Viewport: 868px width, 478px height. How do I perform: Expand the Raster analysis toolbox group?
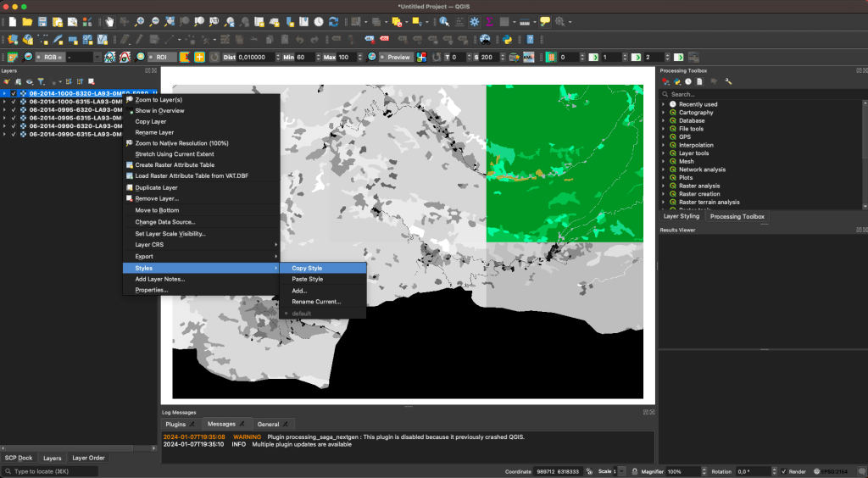point(664,186)
